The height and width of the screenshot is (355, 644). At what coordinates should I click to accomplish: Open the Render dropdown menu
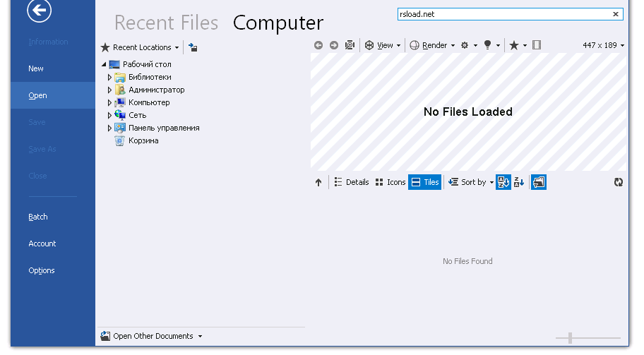pos(433,45)
